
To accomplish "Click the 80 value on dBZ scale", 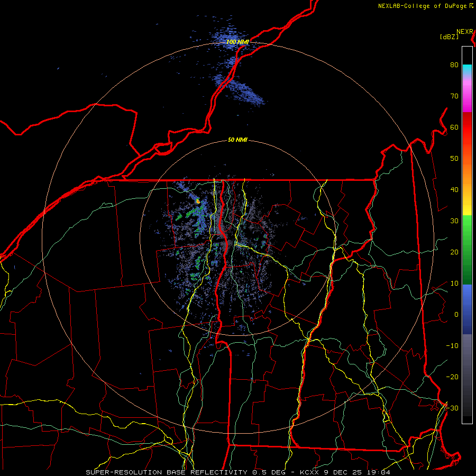I will [454, 65].
